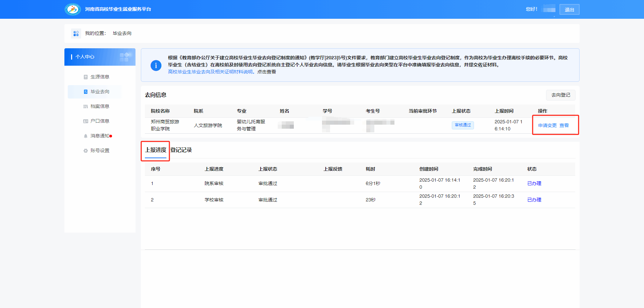Click the 去向登记 button
Viewport: 644px width, 308px height.
tap(560, 95)
